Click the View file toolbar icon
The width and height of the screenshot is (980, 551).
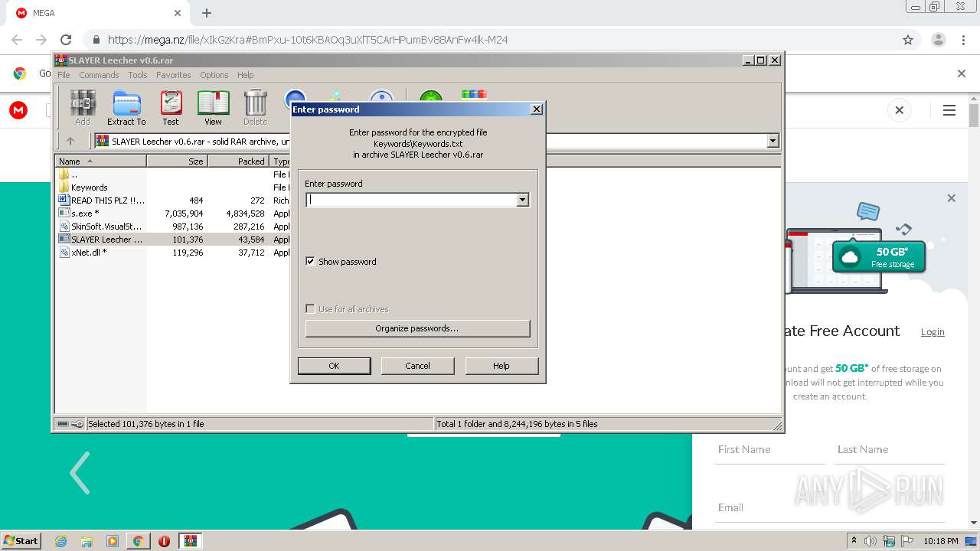(213, 108)
